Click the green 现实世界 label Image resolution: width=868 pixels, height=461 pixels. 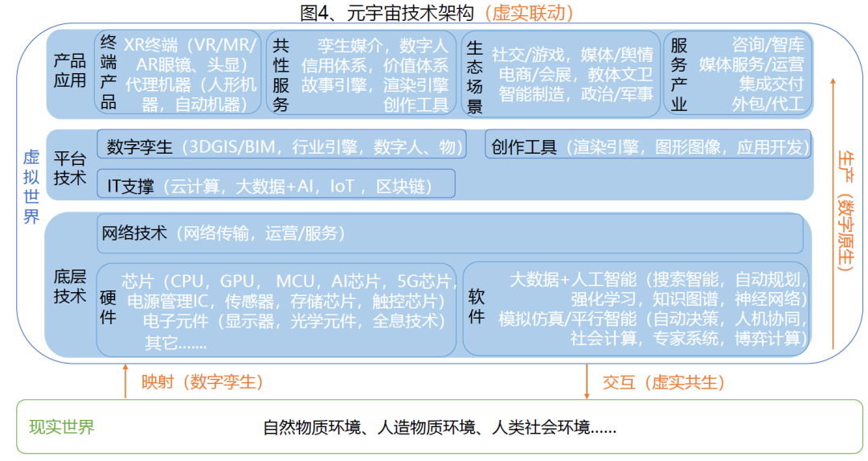point(61,426)
